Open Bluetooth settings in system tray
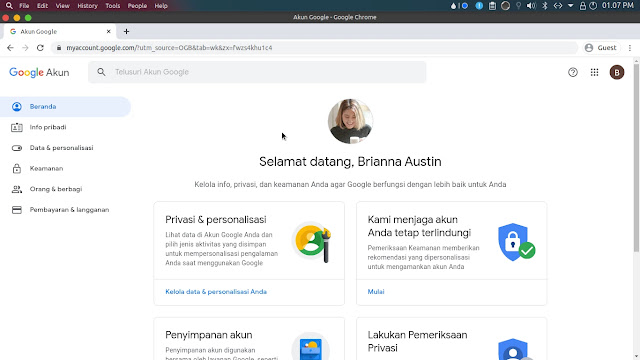 [x=544, y=6]
